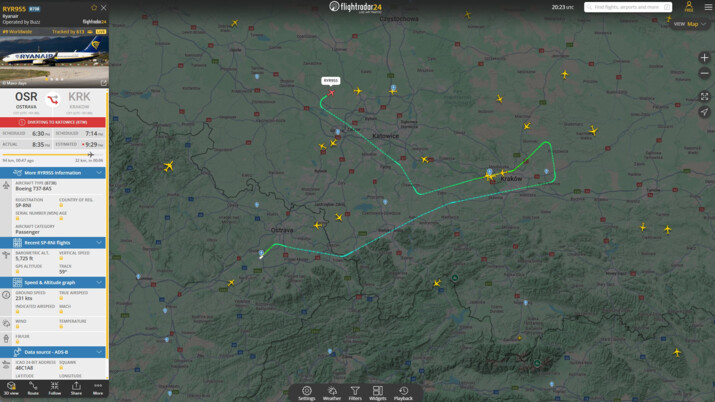Toggle fullscreen map mode
This screenshot has height=402, width=715.
coord(704,96)
